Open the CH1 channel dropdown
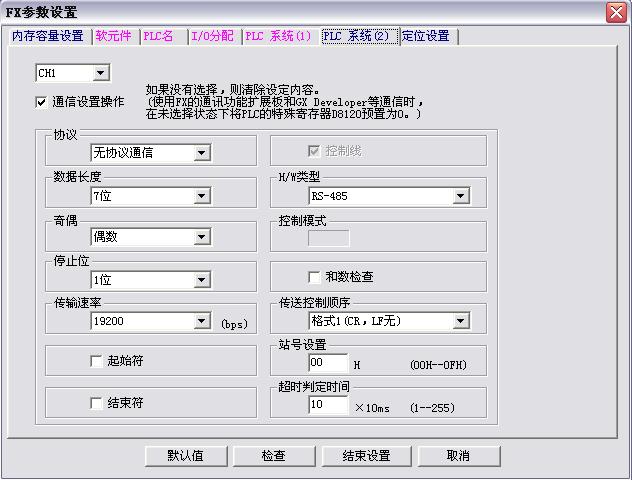This screenshot has width=632, height=480. click(x=100, y=73)
